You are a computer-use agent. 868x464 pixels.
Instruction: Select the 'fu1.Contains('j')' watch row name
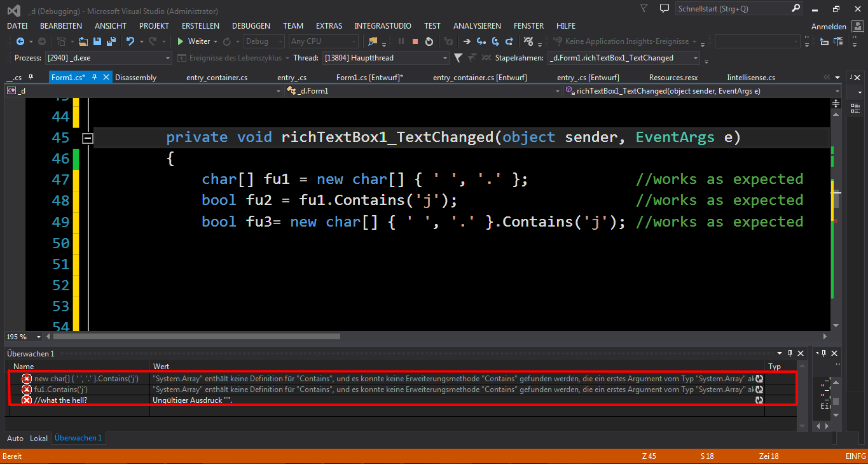pyautogui.click(x=61, y=390)
